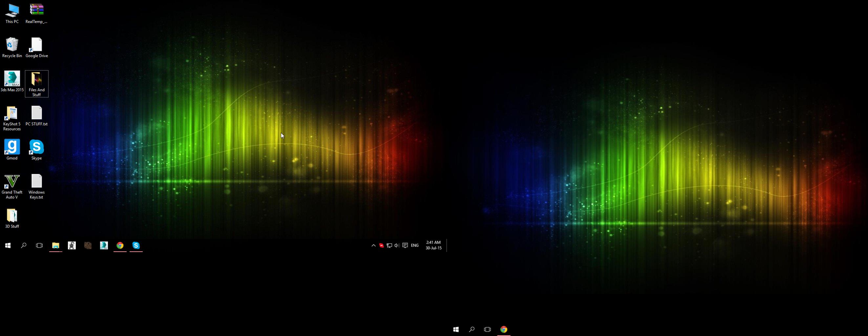Open Task View on second monitor taskbar
The width and height of the screenshot is (868, 336).
pyautogui.click(x=488, y=329)
